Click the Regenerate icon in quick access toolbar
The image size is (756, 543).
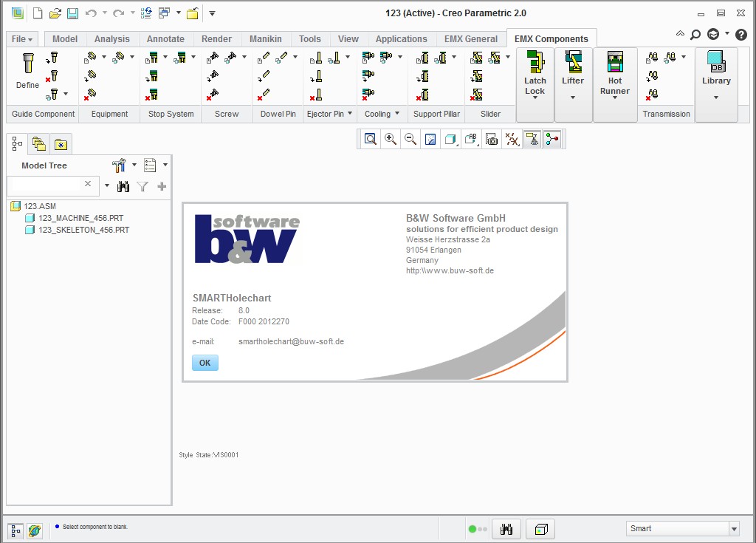tap(146, 13)
